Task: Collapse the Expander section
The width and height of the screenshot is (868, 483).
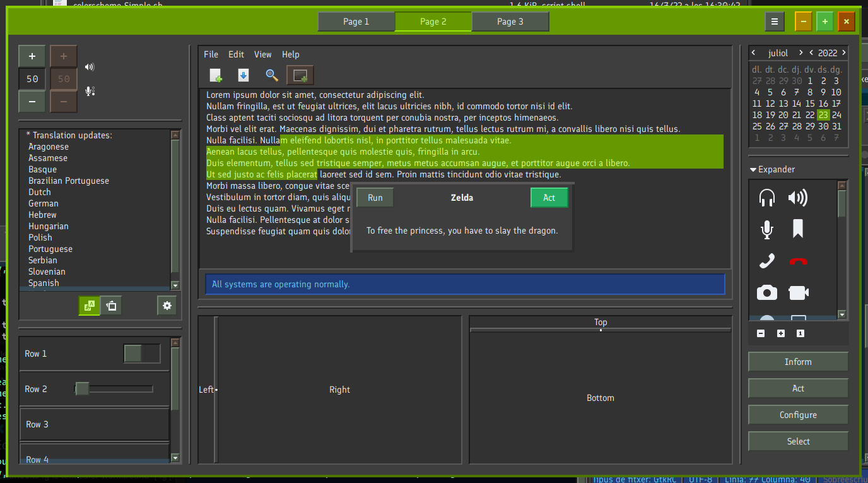Action: [x=753, y=169]
